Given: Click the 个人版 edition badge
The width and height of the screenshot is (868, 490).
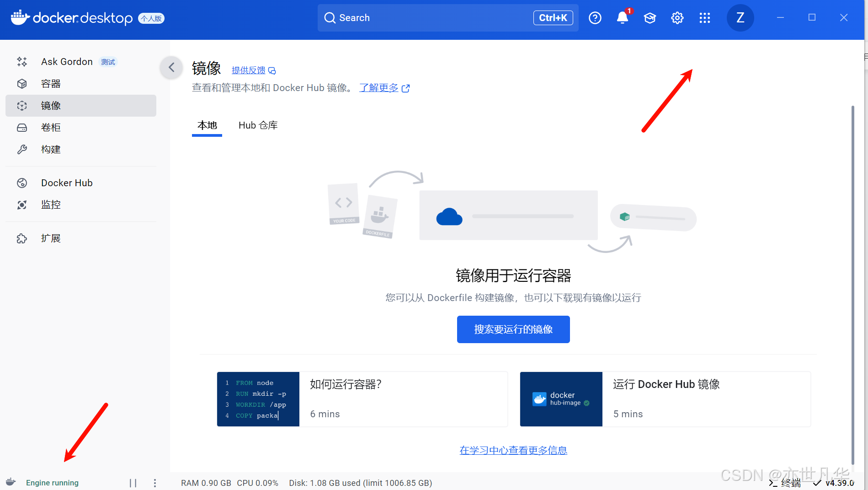Looking at the screenshot, I should pos(151,18).
